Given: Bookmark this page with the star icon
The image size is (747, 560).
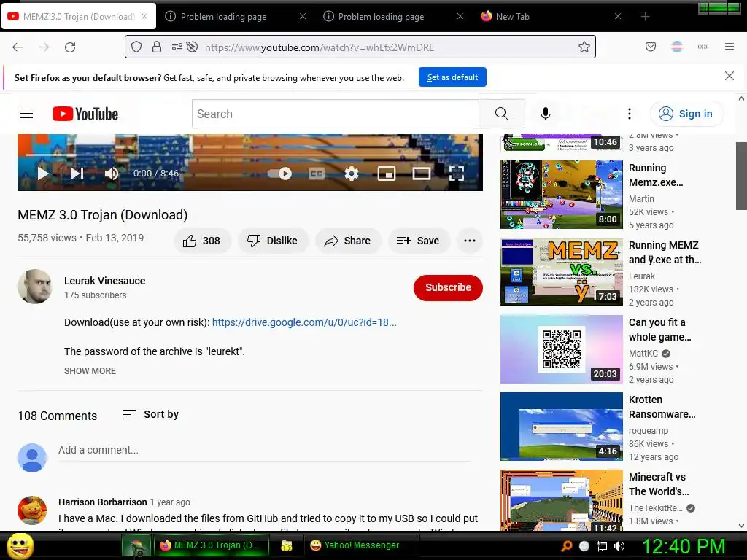Looking at the screenshot, I should [584, 47].
